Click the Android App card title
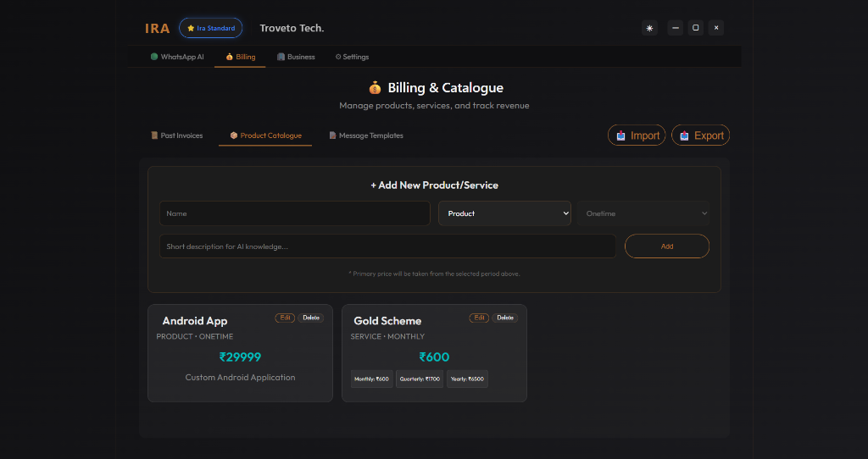Screen dimensions: 868x459 pos(195,321)
